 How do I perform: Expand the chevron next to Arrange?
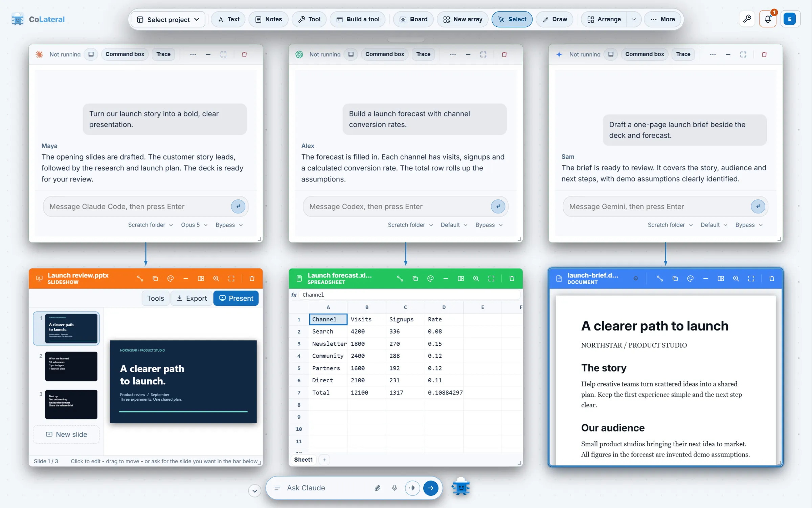(x=634, y=19)
